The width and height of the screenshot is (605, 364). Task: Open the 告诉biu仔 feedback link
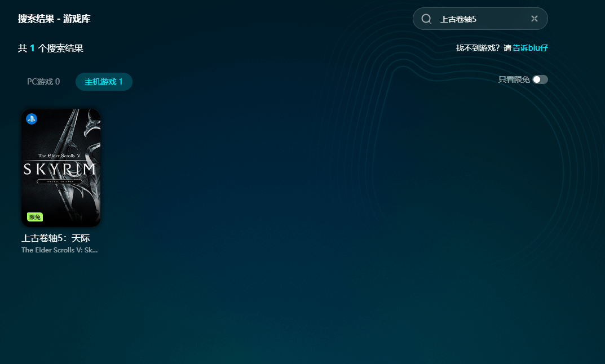530,48
